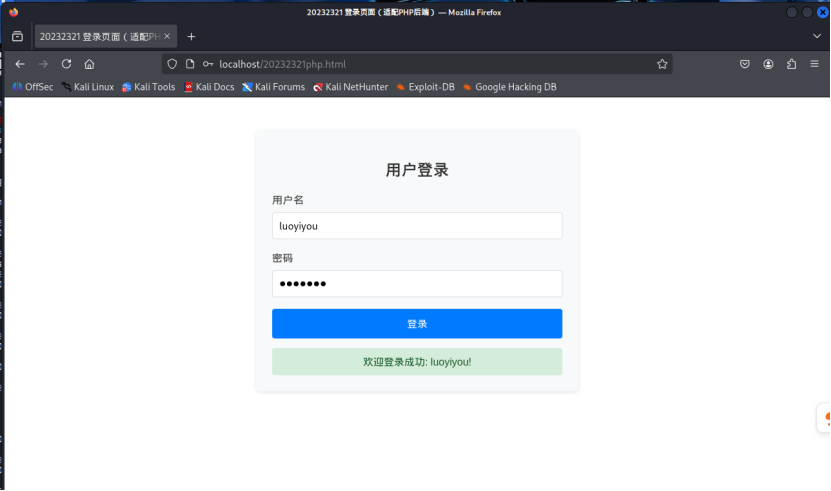Open the Exploit-DB bookmark
Image resolution: width=831 pixels, height=491 pixels.
(426, 87)
